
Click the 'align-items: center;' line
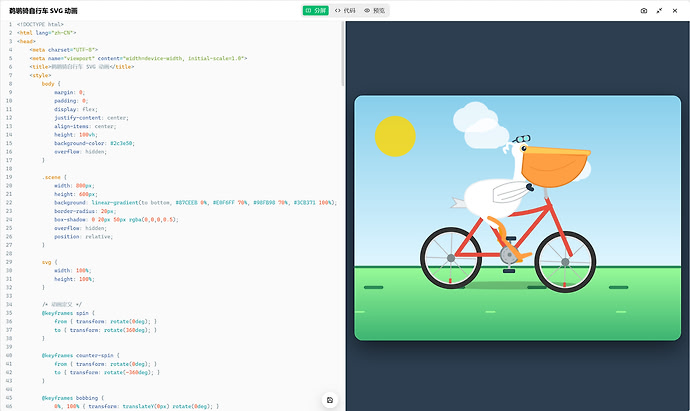point(85,126)
